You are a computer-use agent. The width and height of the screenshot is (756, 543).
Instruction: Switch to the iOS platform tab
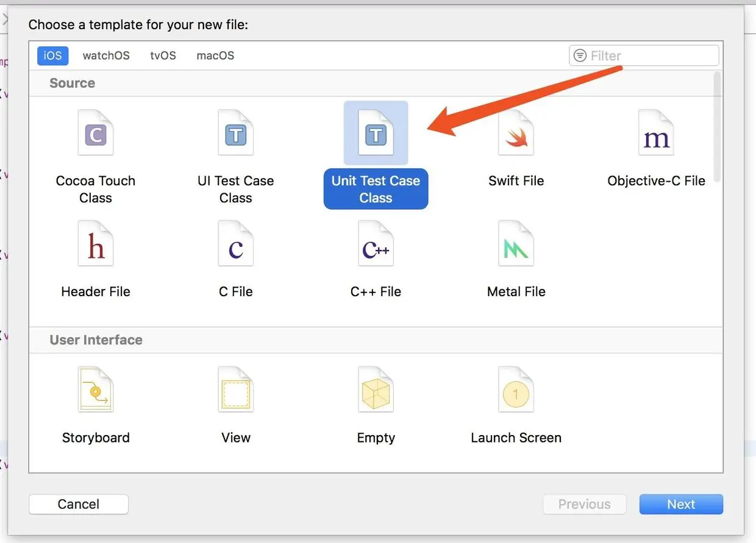[52, 55]
